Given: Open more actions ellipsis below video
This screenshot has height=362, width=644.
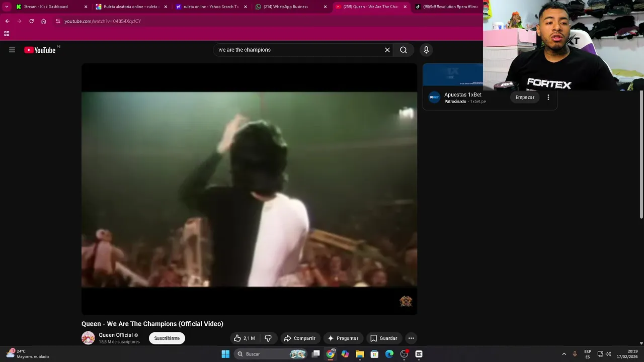Looking at the screenshot, I should click(x=411, y=338).
